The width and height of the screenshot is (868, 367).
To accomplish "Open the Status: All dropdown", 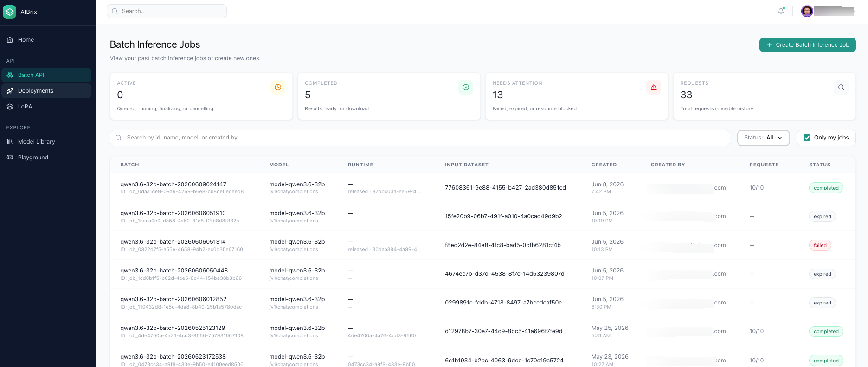I will pos(764,138).
